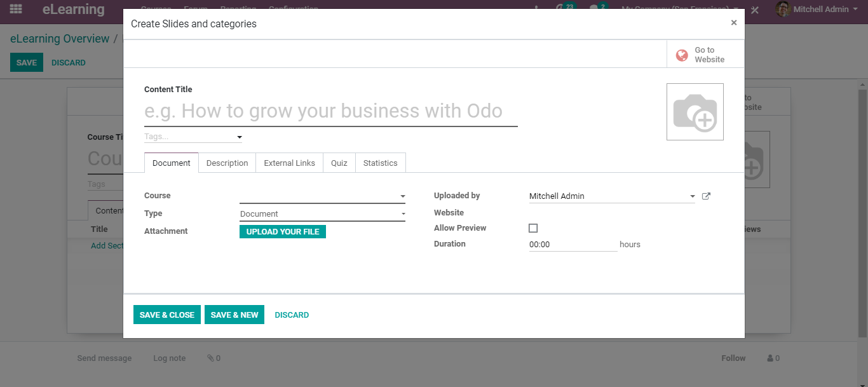Open the External Links tab

tap(289, 163)
